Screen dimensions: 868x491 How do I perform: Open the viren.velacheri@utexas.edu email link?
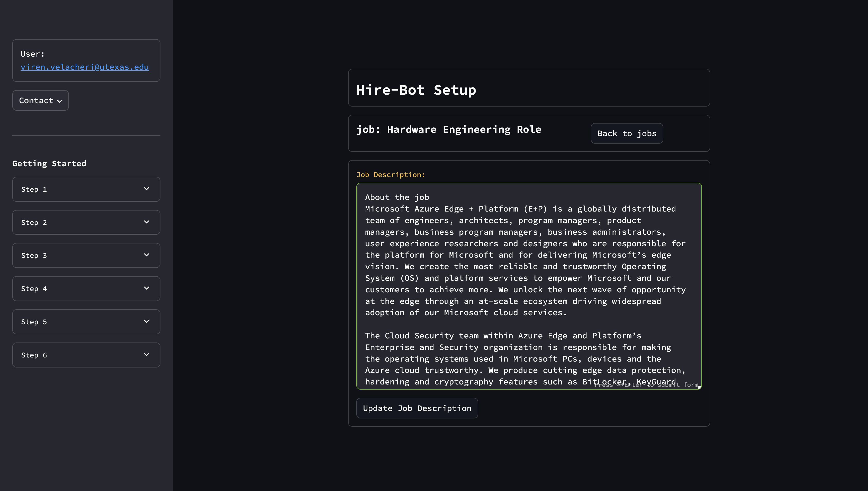point(85,67)
